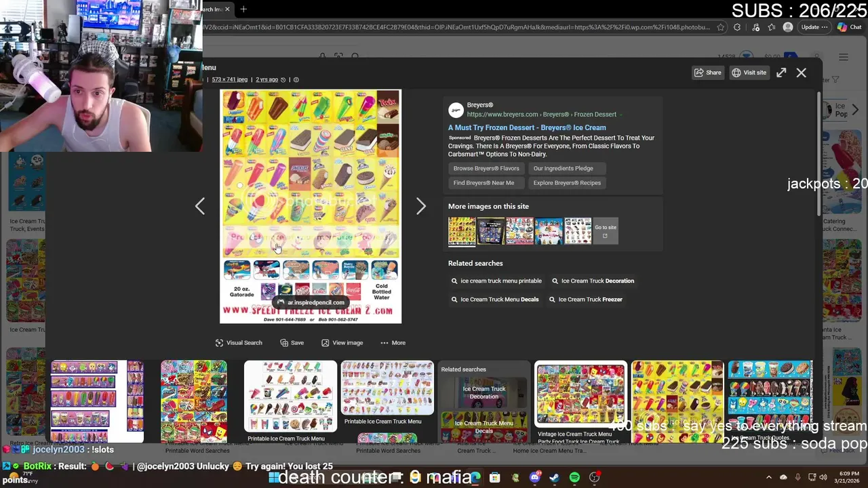The height and width of the screenshot is (488, 868).
Task: Click the main ice cream menu image
Action: (x=311, y=207)
